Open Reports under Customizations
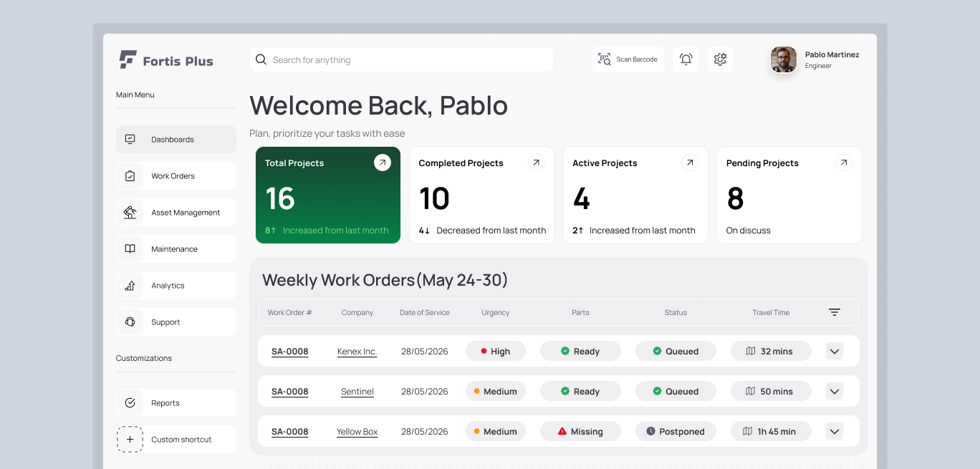 [176, 403]
